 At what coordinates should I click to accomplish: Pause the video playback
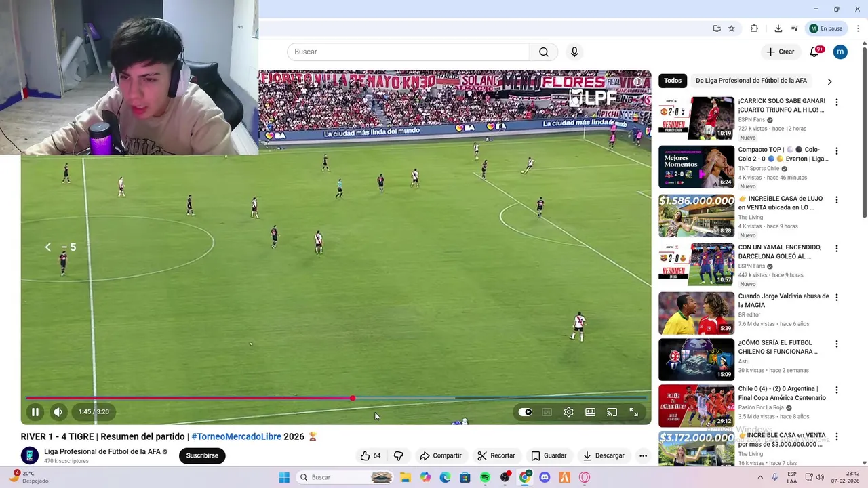click(x=35, y=411)
